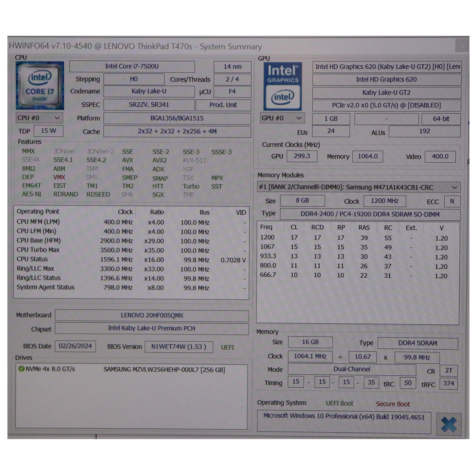This screenshot has height=476, width=476.
Task: Click the CPU Status row
Action: (x=131, y=259)
